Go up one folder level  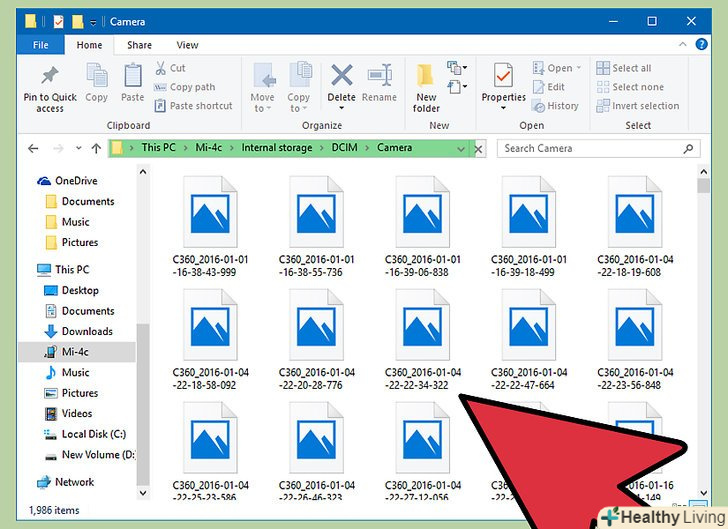point(96,149)
